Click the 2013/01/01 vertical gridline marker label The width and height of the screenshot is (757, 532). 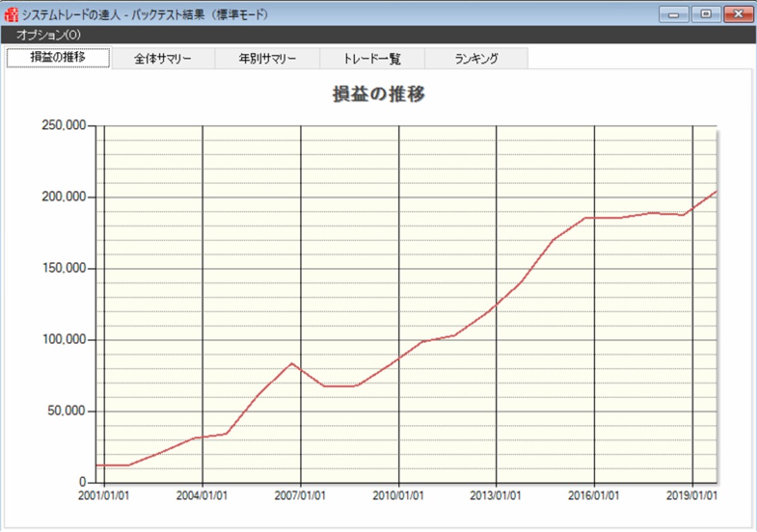click(x=496, y=495)
